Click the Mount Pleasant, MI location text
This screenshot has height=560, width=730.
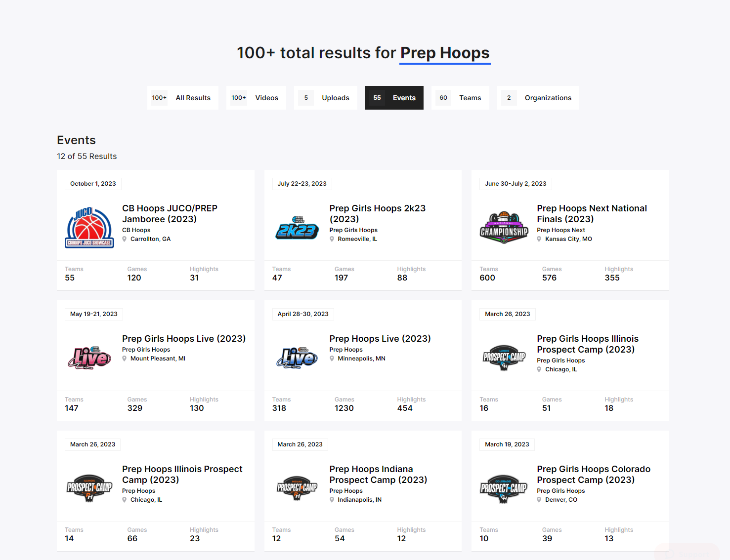pyautogui.click(x=158, y=359)
